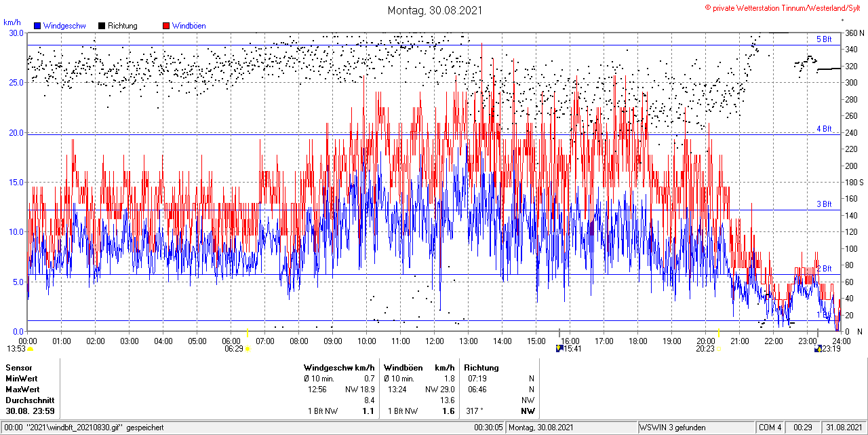The image size is (868, 435).
Task: Click the 3 Bft line label
Action: coord(824,204)
